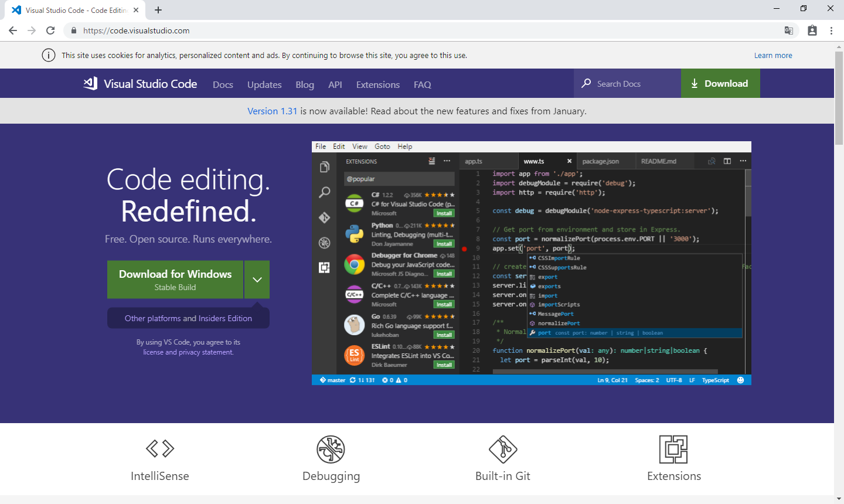This screenshot has height=504, width=844.
Task: Click the IntelliSense code brackets icon
Action: (160, 449)
